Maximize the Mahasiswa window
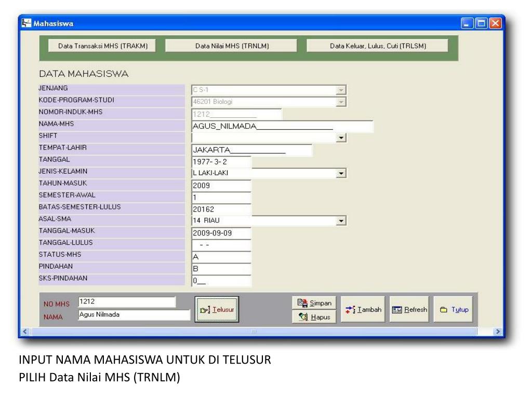The width and height of the screenshot is (532, 399). [482, 23]
